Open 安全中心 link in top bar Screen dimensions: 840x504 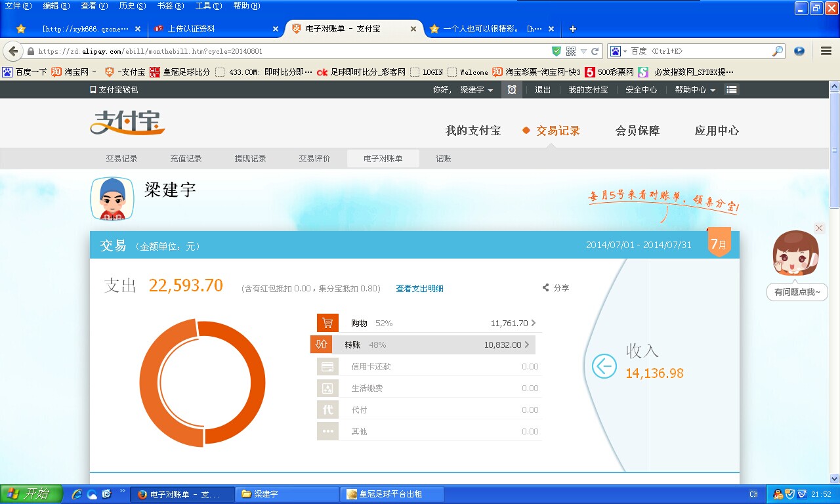point(641,90)
